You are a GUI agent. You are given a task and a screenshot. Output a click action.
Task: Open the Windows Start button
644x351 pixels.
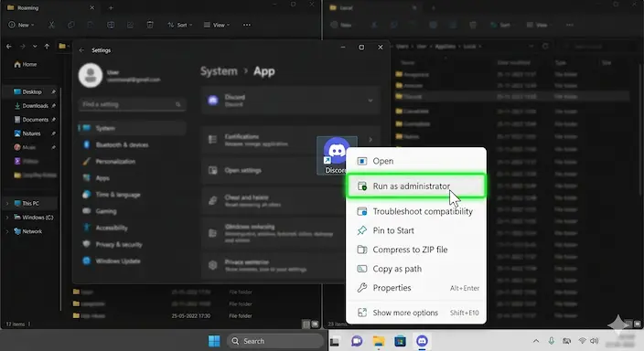click(214, 341)
